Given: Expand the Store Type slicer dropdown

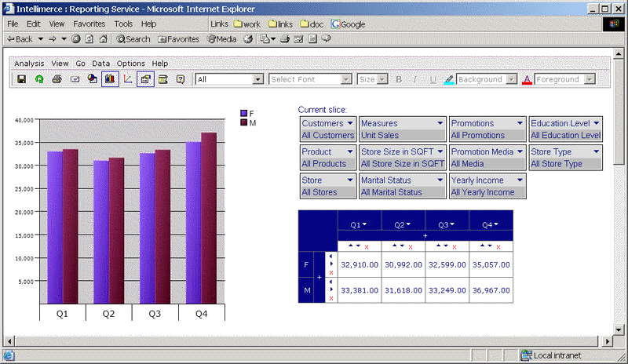Looking at the screenshot, I should tap(597, 151).
